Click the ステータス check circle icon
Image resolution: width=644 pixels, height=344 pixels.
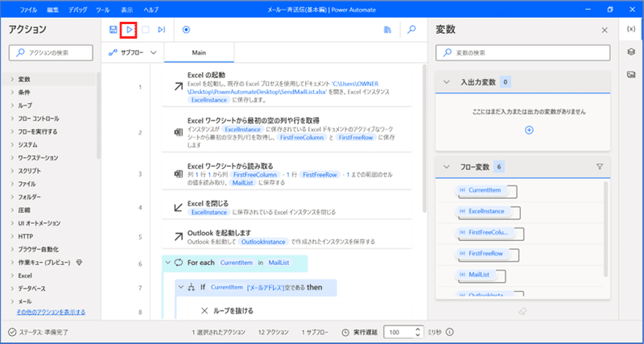coord(12,332)
